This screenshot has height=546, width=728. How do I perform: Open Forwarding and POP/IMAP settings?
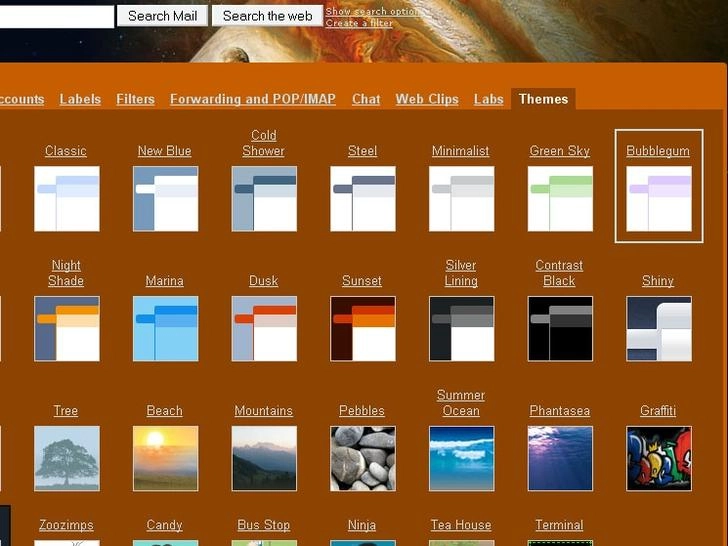point(253,99)
